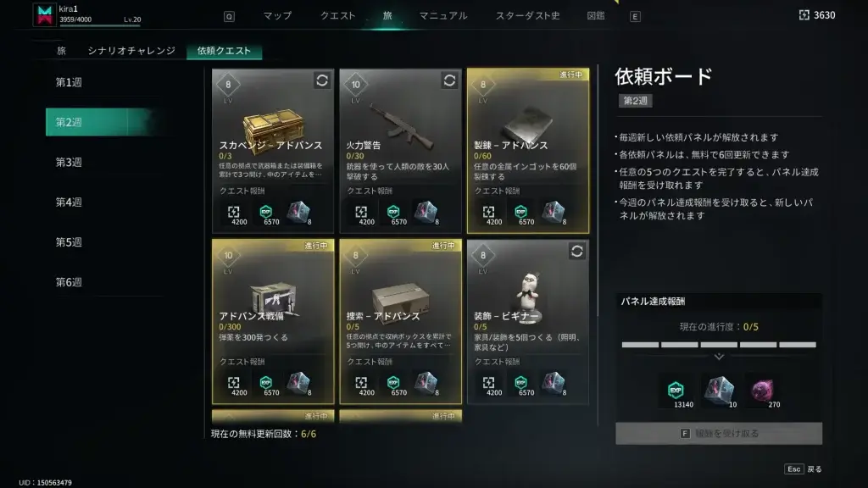The width and height of the screenshot is (868, 488).
Task: Refresh the スカベンジ－アドバンス quest card
Action: (x=321, y=80)
